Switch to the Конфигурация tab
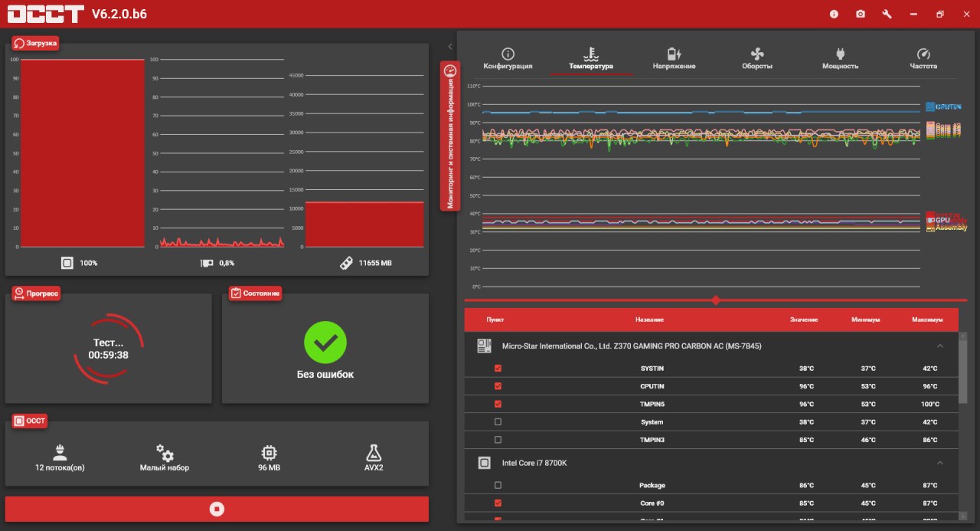The height and width of the screenshot is (531, 980). (508, 59)
